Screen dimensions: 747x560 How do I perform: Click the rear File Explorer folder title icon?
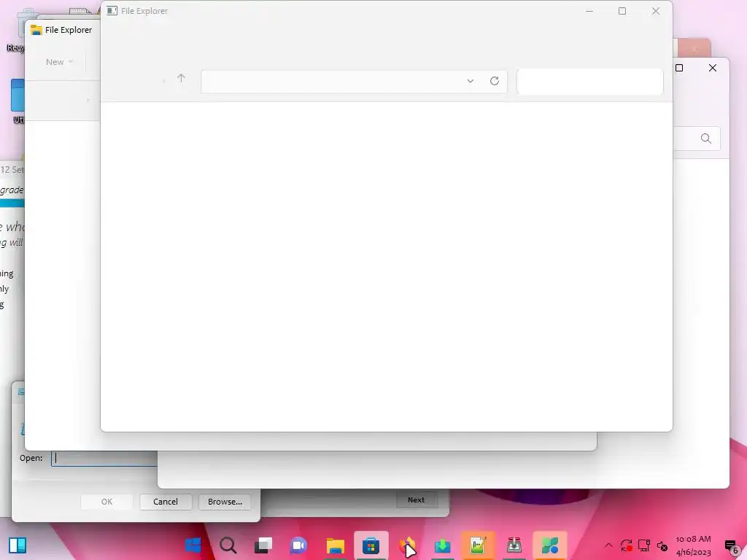[36, 30]
